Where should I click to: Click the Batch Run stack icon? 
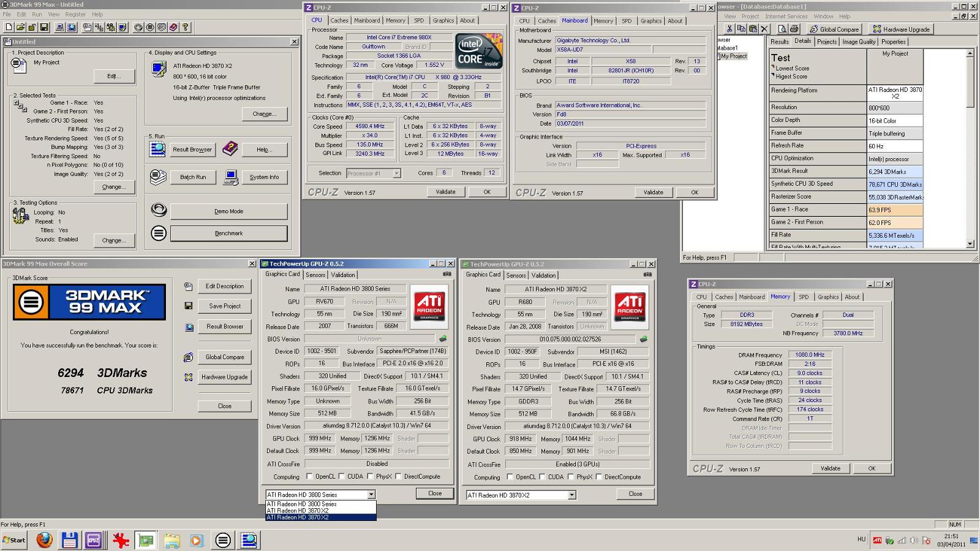158,177
